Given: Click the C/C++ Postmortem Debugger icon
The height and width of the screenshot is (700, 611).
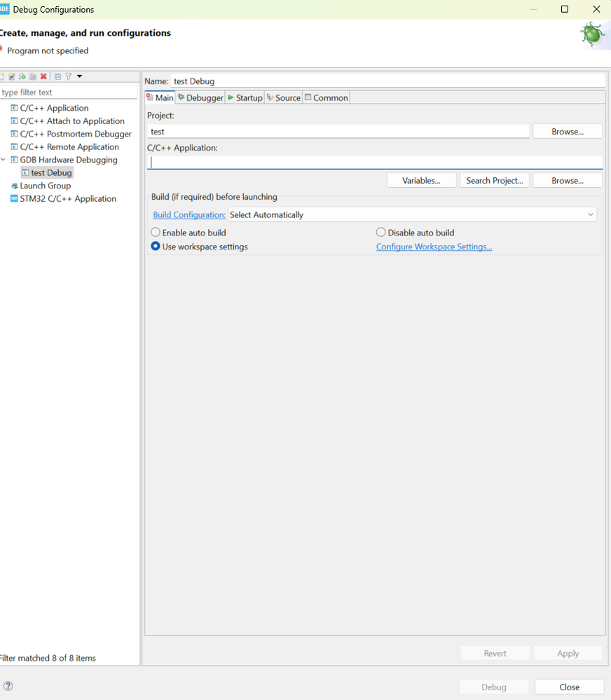Looking at the screenshot, I should [x=14, y=133].
